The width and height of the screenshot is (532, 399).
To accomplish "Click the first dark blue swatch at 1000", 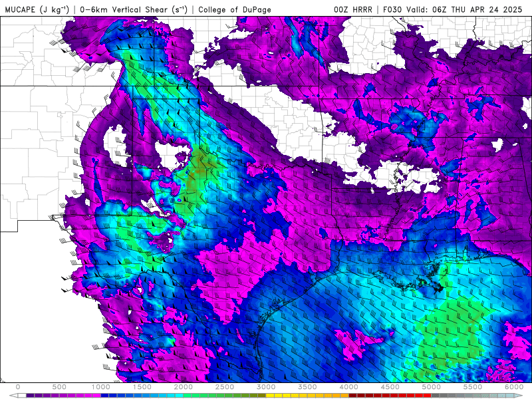I will click(105, 396).
